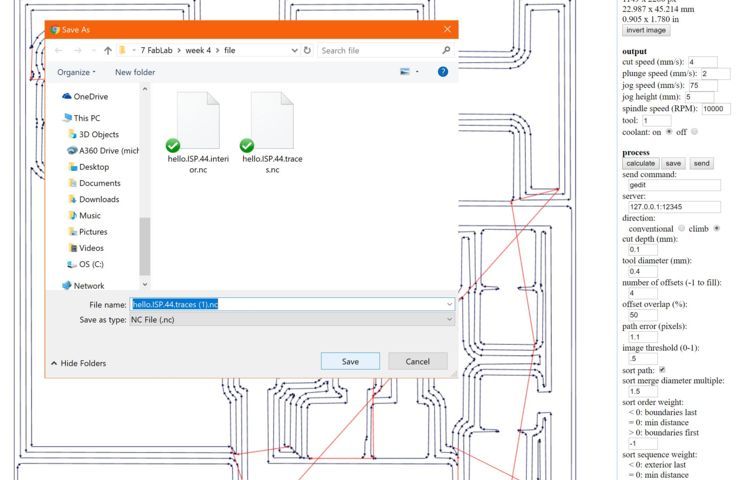The height and width of the screenshot is (480, 751).
Task: Click Save in the Save As dialog
Action: tap(350, 361)
